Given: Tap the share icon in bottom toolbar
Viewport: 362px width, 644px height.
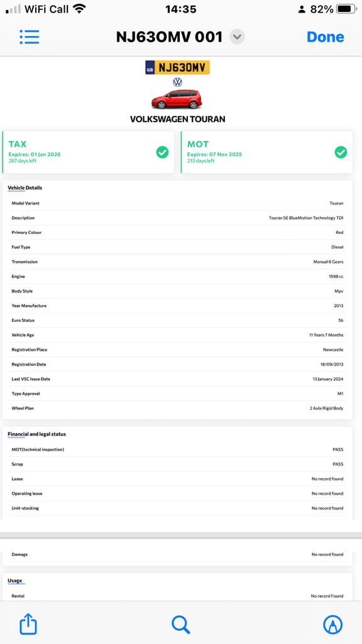Looking at the screenshot, I should tap(28, 625).
